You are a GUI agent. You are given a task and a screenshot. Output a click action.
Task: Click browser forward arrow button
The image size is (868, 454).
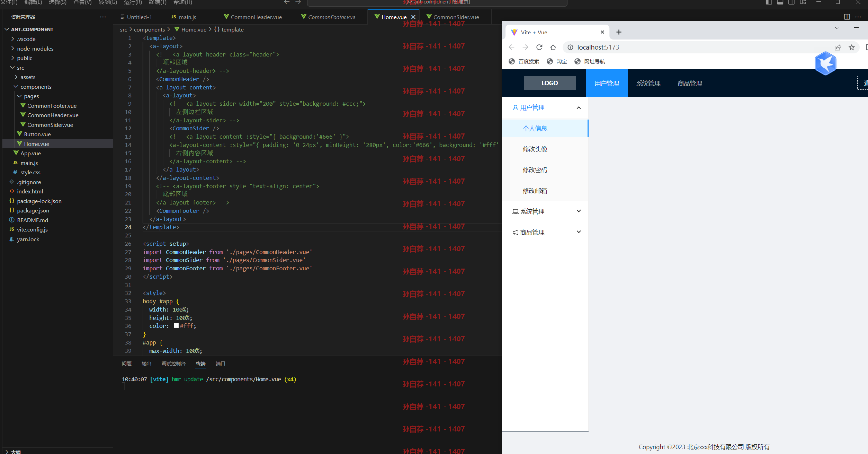(525, 47)
